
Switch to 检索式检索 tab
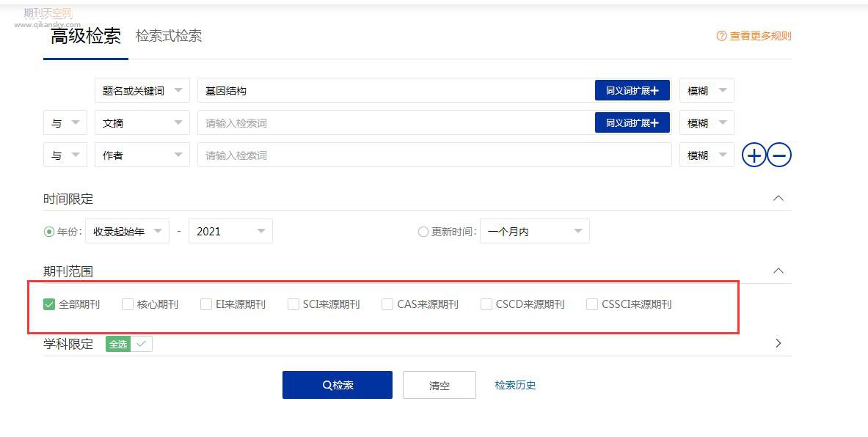(x=169, y=36)
